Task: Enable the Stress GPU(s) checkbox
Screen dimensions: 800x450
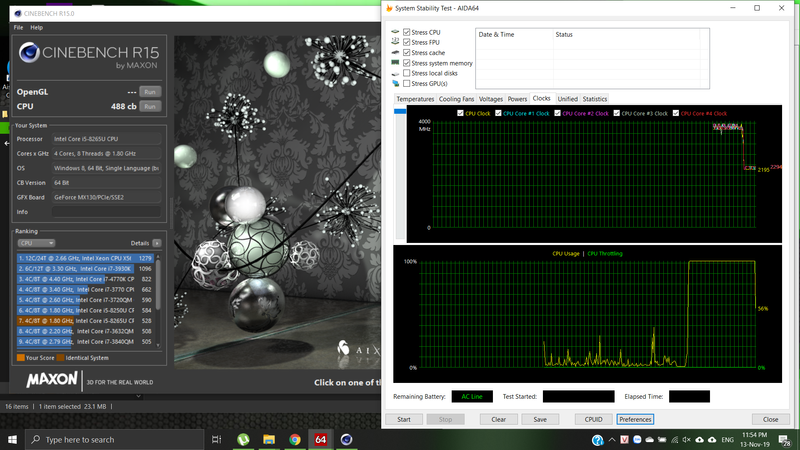Action: (407, 84)
